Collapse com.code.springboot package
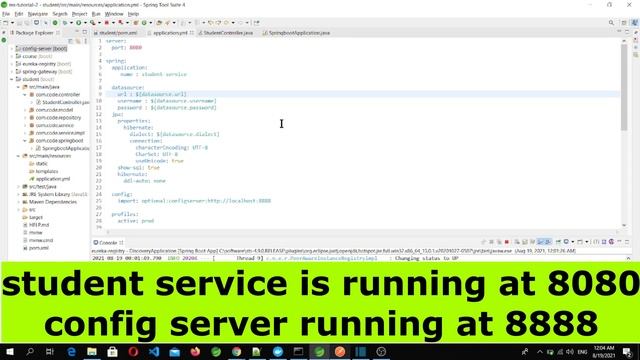This screenshot has height=360, width=640. (x=25, y=140)
